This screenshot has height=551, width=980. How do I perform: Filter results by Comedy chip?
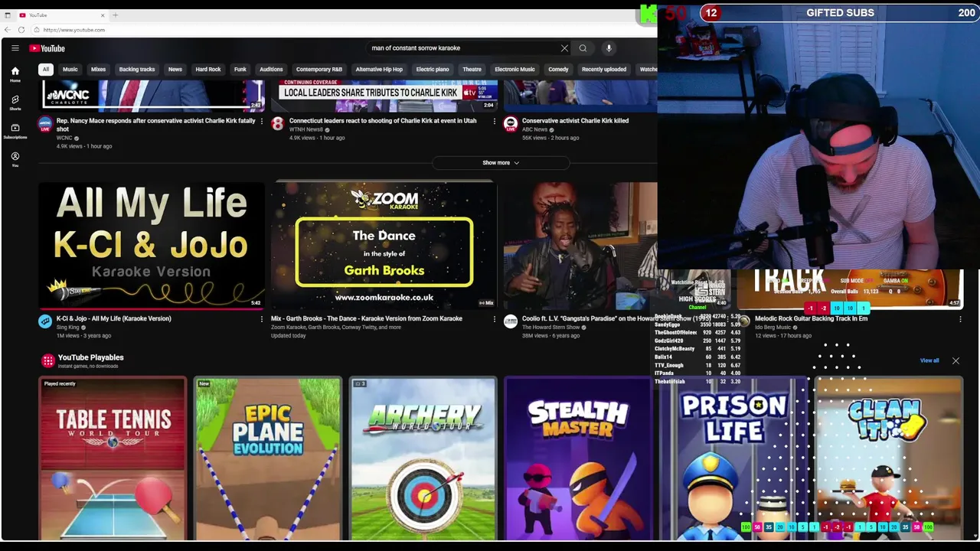pos(558,70)
